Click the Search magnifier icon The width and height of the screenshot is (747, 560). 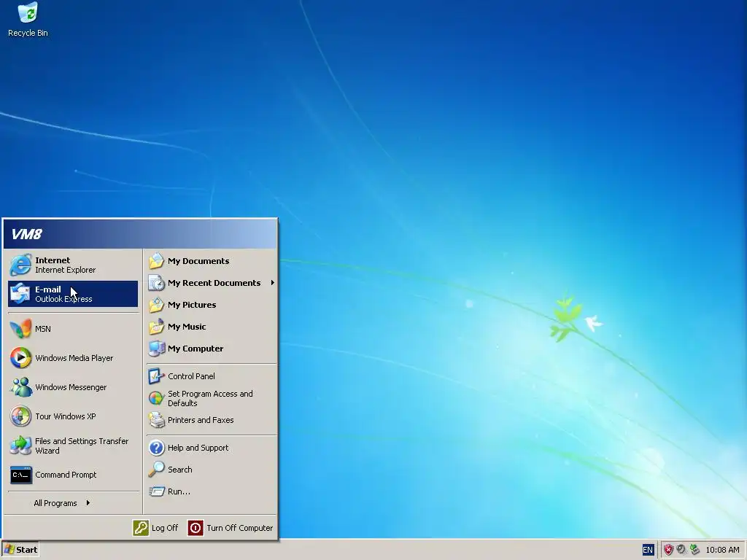tap(156, 470)
